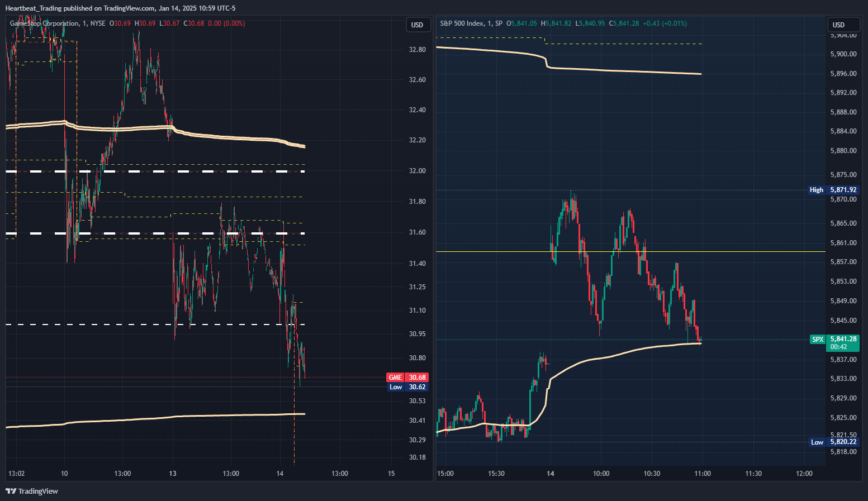Click the GameStop Corporation chart title
Image resolution: width=868 pixels, height=501 pixels.
coord(44,23)
